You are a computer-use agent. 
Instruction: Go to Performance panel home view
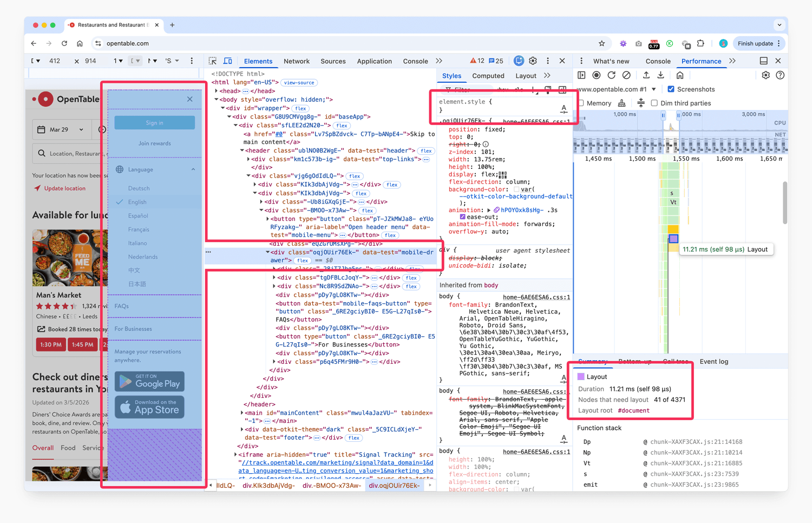pos(680,75)
